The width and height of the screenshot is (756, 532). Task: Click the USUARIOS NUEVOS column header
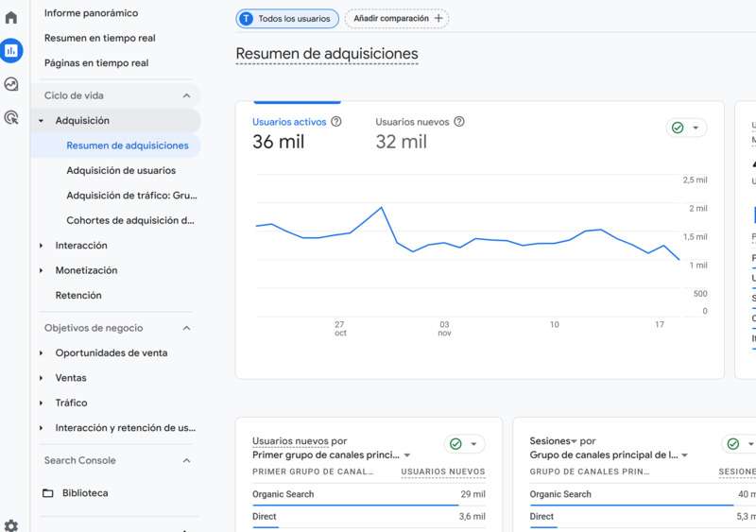point(443,472)
